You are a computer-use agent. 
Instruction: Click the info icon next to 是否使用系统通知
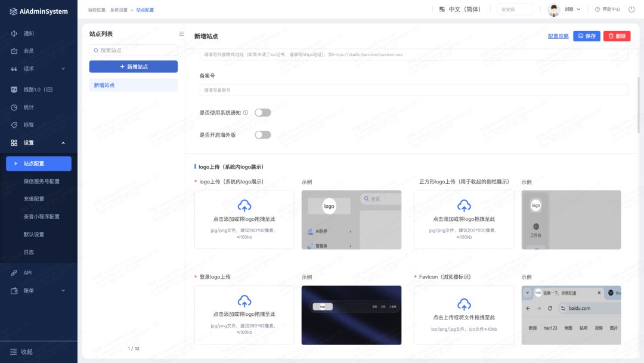point(245,112)
